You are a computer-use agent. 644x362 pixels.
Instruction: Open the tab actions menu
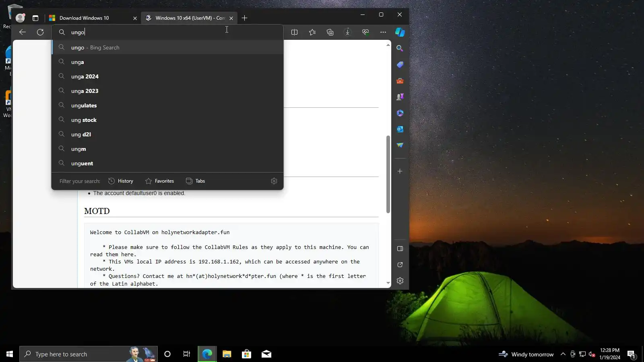[35, 18]
